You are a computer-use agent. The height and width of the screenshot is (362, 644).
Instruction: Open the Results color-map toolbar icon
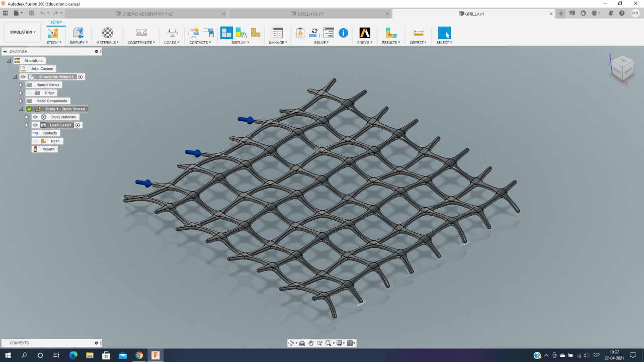coord(391,33)
